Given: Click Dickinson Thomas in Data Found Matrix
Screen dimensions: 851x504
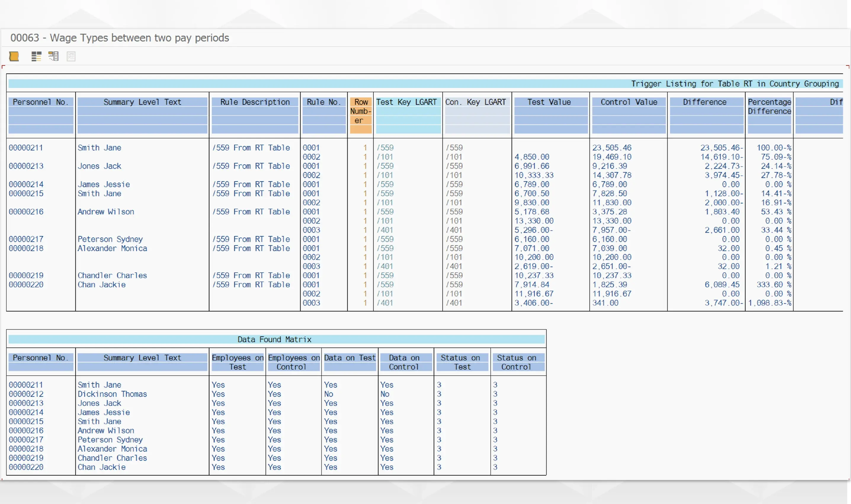Looking at the screenshot, I should pos(112,394).
